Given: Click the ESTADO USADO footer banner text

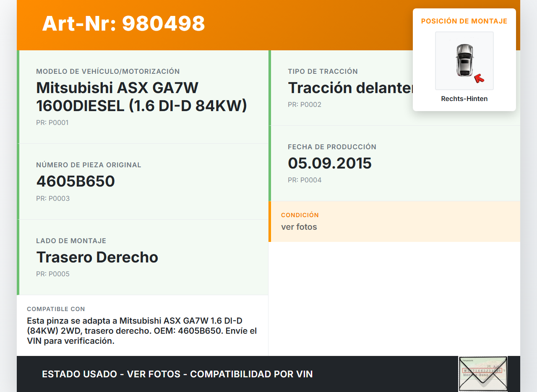Looking at the screenshot, I should tap(177, 374).
